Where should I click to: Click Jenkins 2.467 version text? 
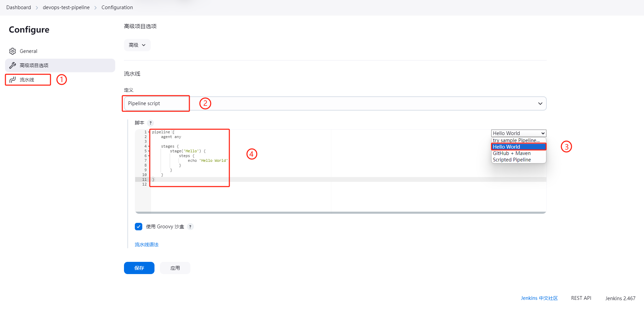tap(620, 298)
